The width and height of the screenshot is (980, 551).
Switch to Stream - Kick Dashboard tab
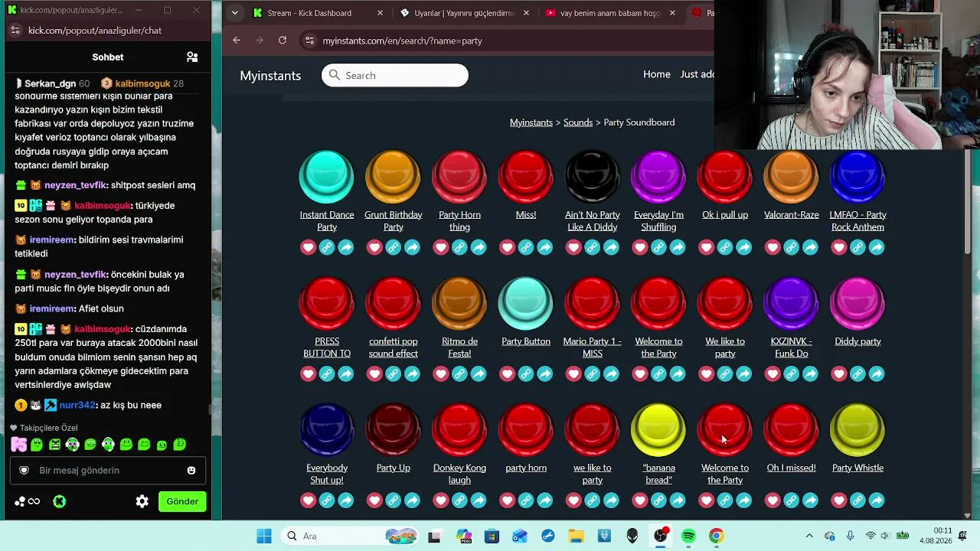(x=319, y=13)
